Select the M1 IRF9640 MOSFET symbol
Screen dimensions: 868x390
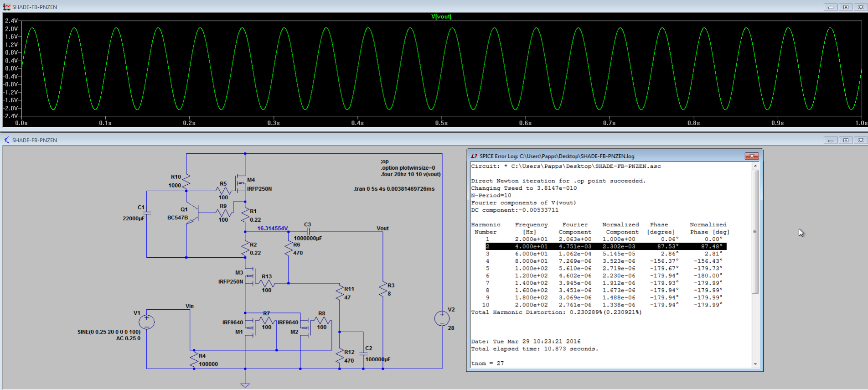coord(249,328)
